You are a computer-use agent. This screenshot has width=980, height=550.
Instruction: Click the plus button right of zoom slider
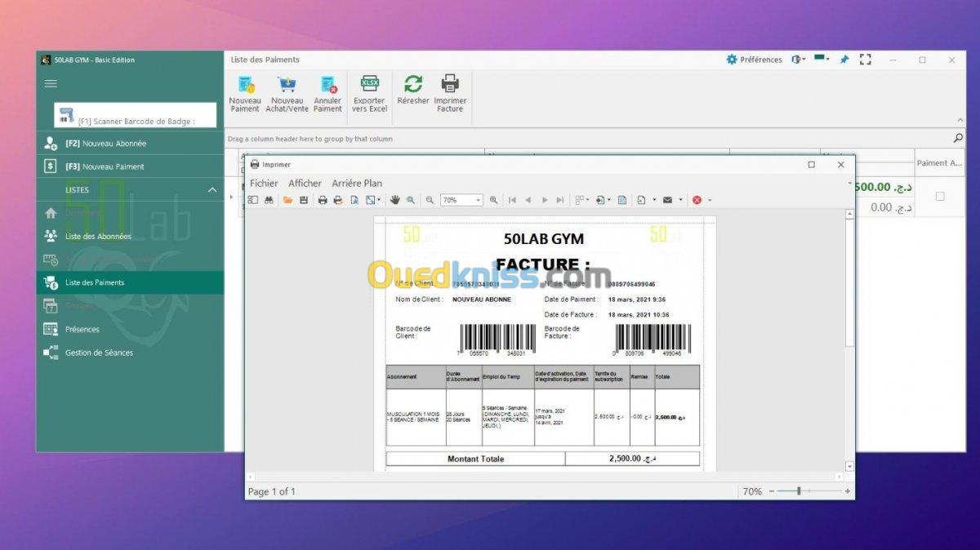tap(848, 491)
